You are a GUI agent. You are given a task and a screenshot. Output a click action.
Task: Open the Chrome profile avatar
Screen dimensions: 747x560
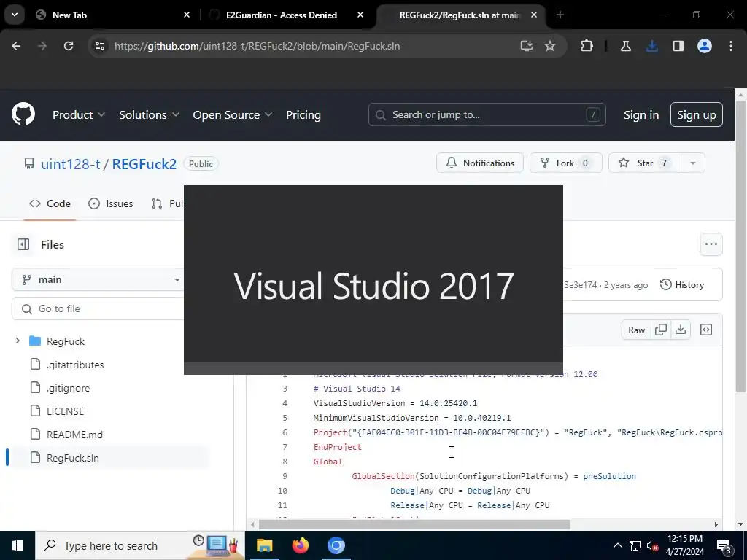(705, 46)
